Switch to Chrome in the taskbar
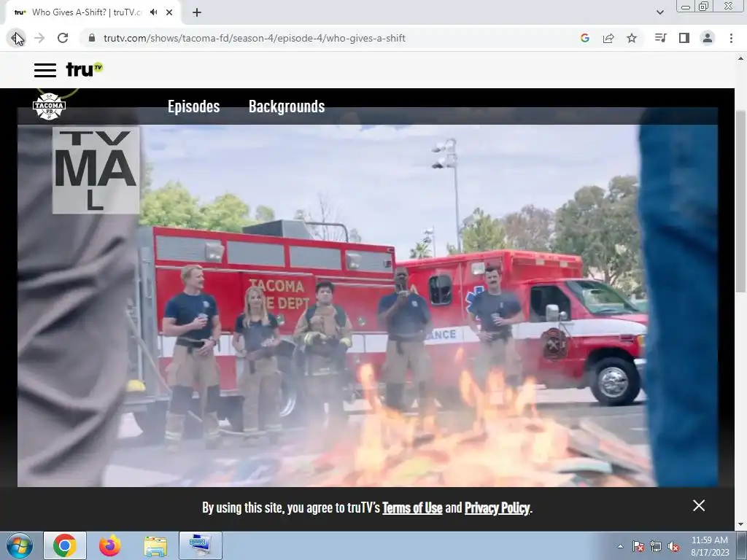The image size is (747, 560). [x=65, y=545]
